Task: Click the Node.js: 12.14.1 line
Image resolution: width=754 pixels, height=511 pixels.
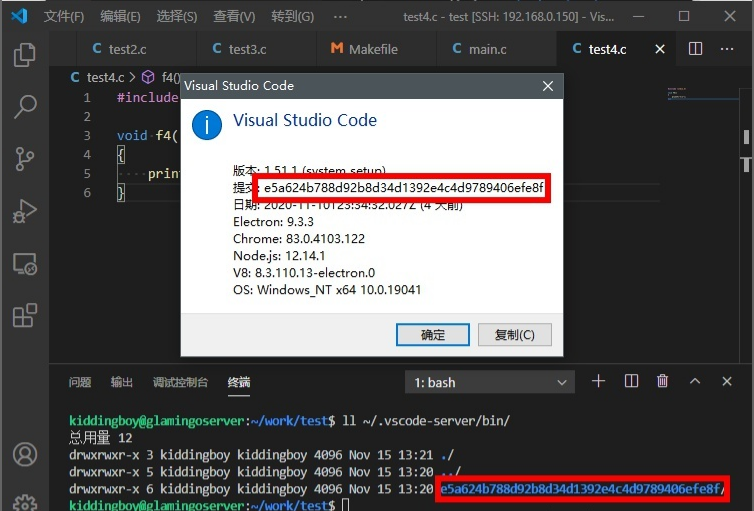Action: point(279,255)
